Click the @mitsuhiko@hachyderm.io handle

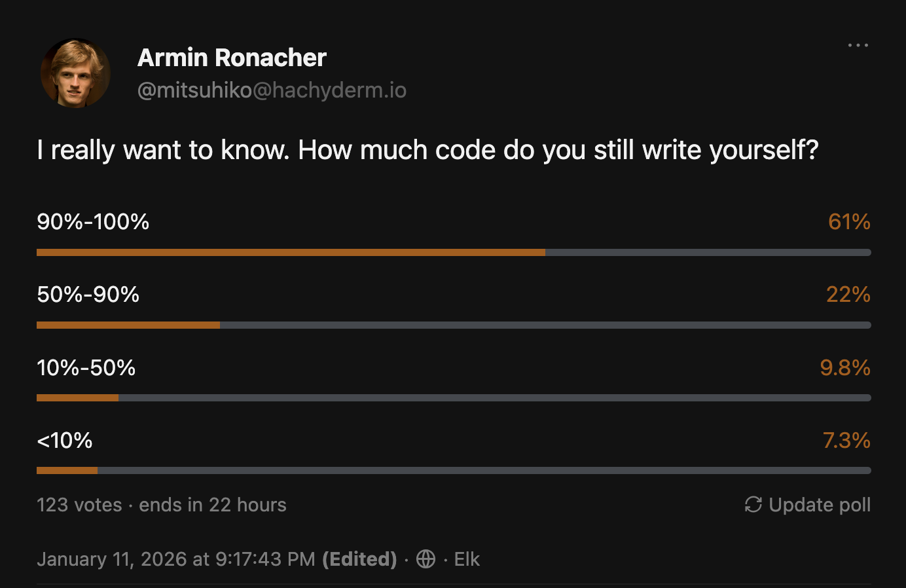coord(272,90)
